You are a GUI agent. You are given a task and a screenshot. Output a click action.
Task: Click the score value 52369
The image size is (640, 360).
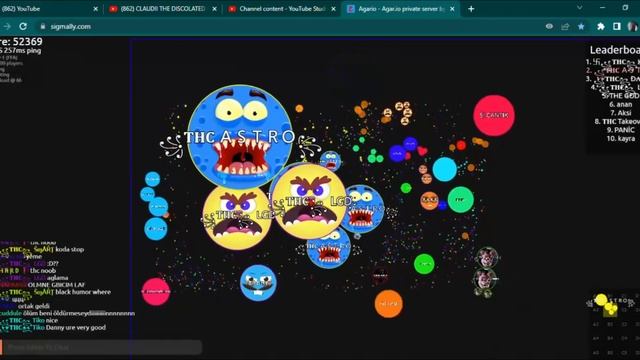click(x=27, y=42)
